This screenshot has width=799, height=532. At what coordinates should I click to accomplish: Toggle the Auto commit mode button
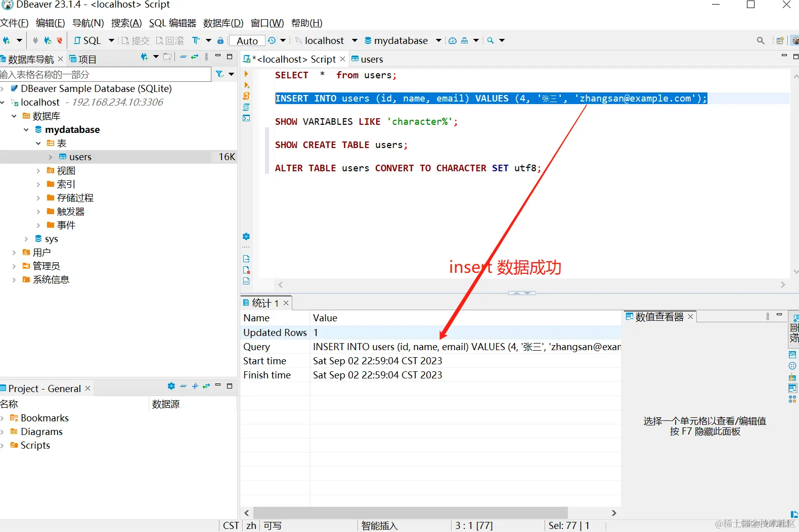click(x=247, y=41)
